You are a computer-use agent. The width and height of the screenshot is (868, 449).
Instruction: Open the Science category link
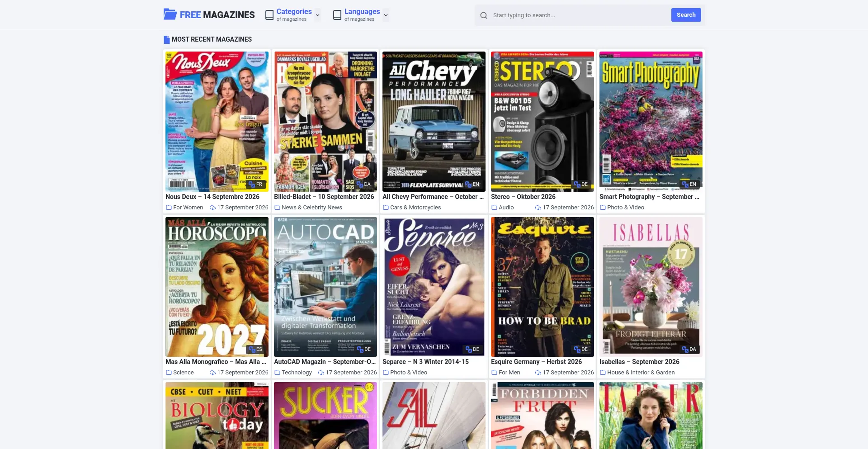183,373
